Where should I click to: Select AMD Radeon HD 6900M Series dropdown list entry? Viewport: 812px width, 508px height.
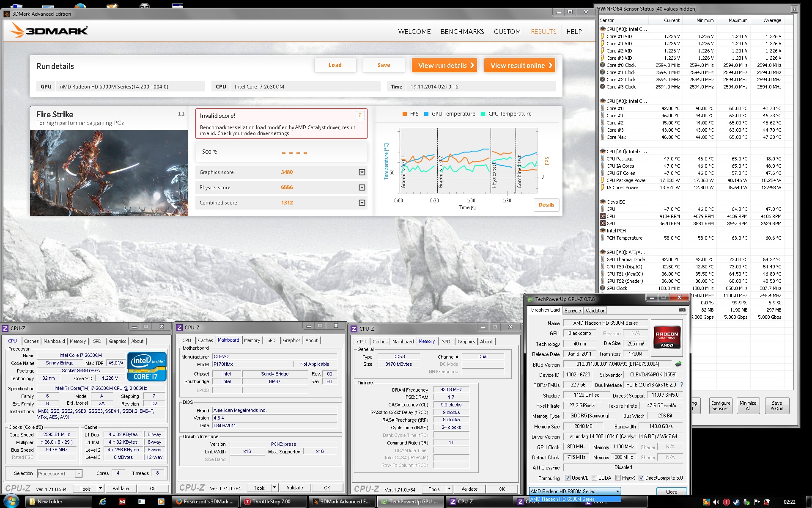[x=575, y=499]
